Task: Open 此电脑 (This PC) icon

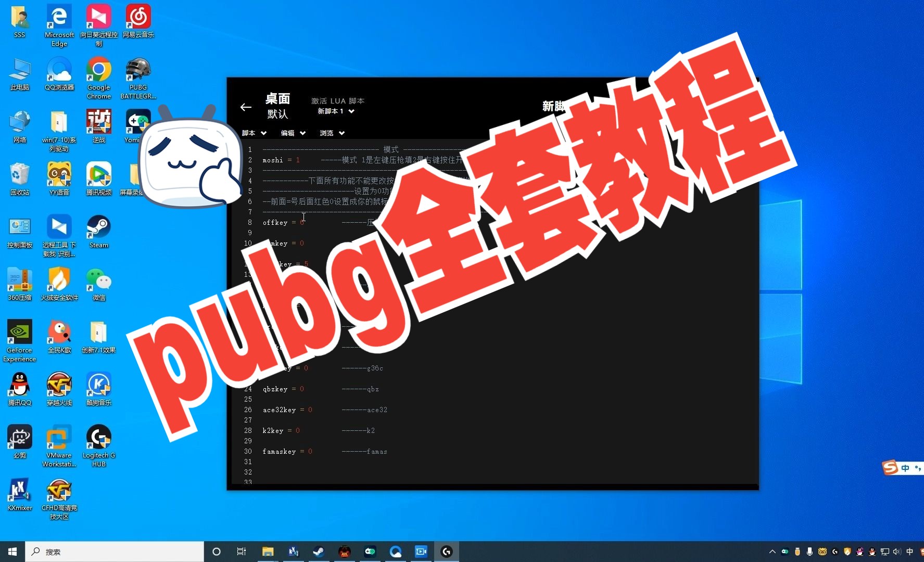Action: 20,74
